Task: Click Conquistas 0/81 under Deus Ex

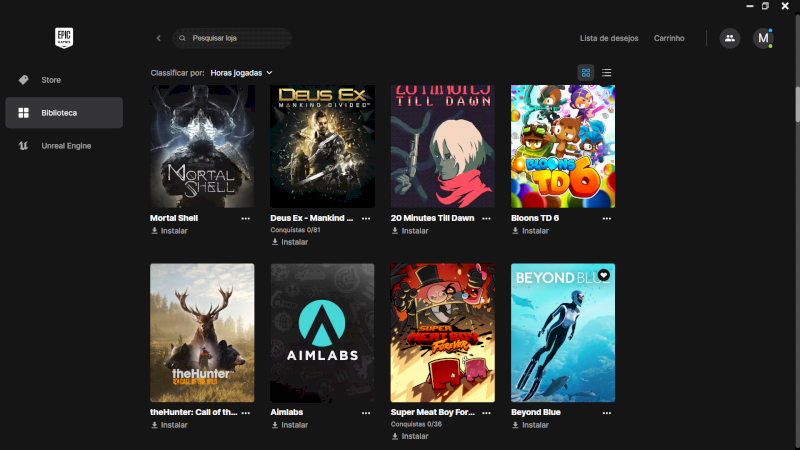Action: pos(295,230)
